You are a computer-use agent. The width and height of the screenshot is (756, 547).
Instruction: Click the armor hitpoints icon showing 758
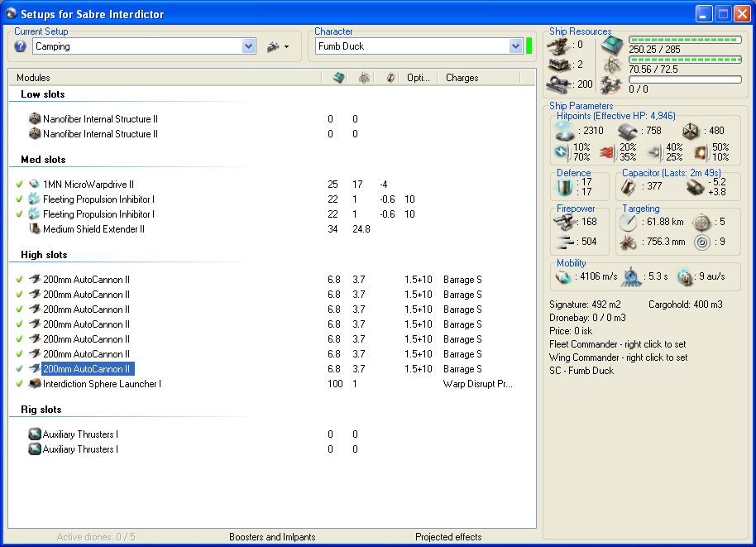pyautogui.click(x=627, y=131)
